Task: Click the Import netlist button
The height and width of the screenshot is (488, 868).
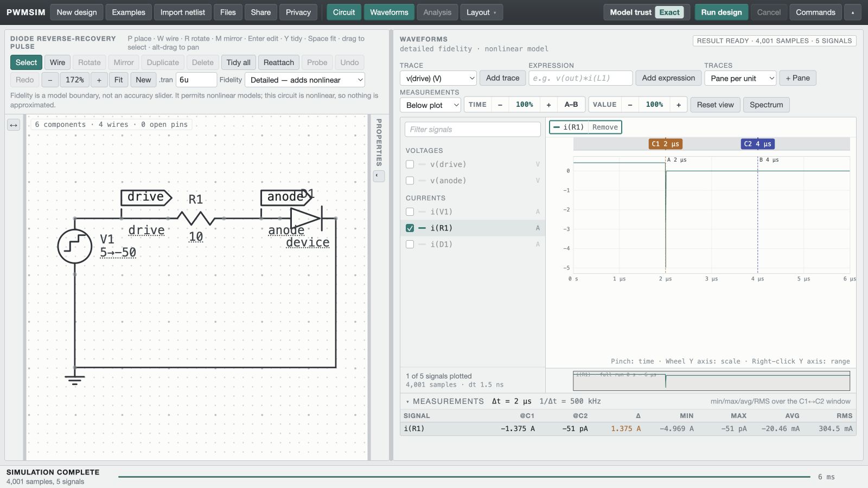Action: point(183,12)
